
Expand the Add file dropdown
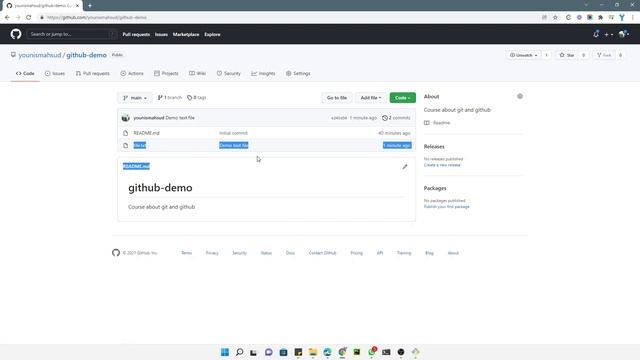[371, 98]
